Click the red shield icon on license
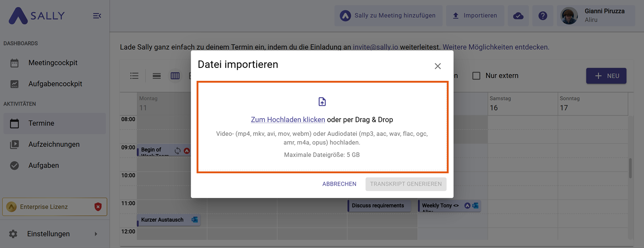 pos(98,207)
